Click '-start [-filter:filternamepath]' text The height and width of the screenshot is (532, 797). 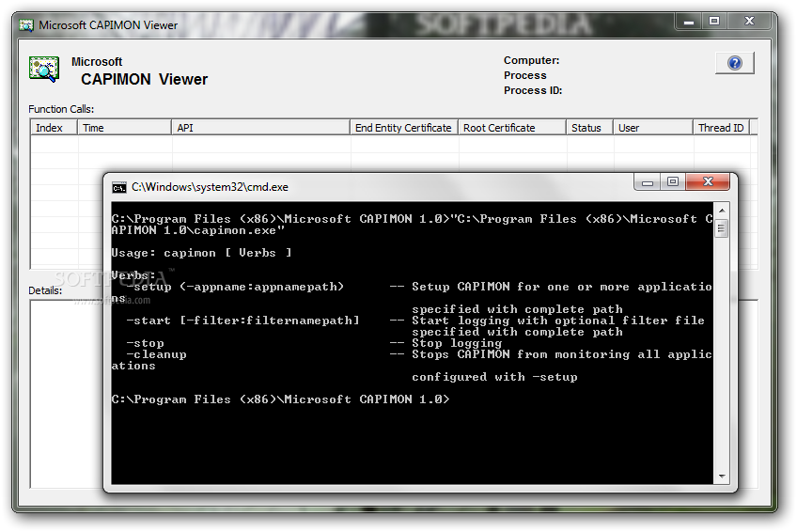coord(243,321)
